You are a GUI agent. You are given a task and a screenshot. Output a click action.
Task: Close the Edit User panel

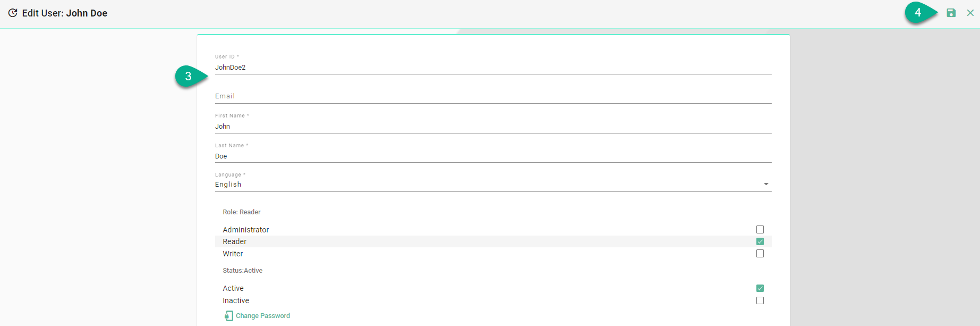[970, 13]
